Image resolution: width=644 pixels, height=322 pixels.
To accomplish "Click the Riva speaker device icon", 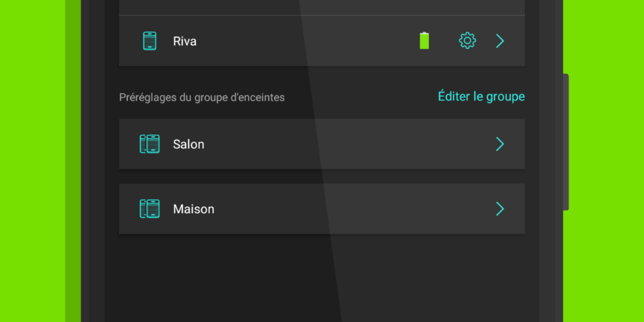I will coord(149,41).
